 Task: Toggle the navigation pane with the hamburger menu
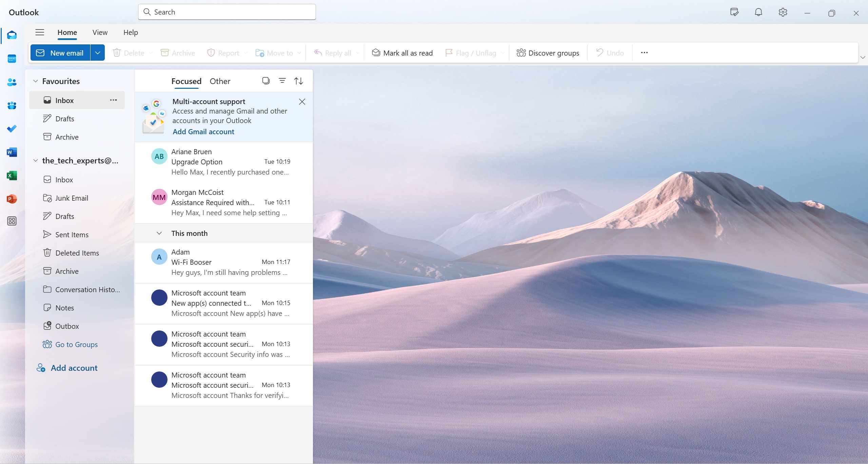pyautogui.click(x=39, y=32)
